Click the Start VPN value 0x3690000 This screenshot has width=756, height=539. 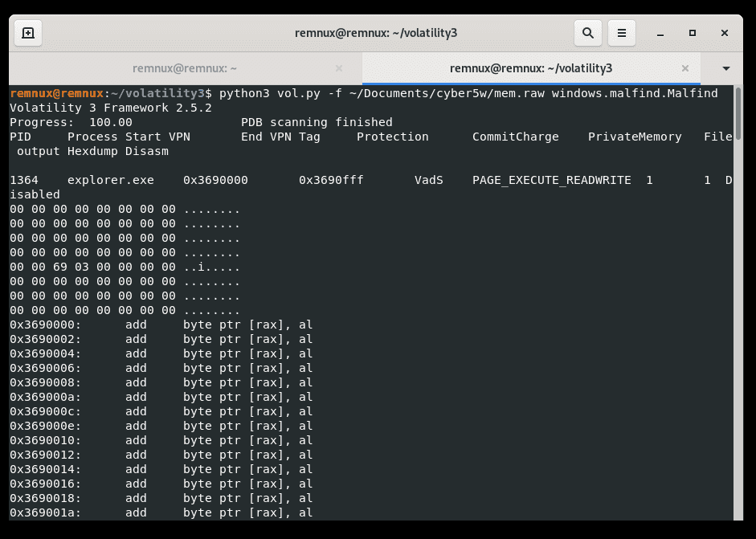(x=215, y=180)
